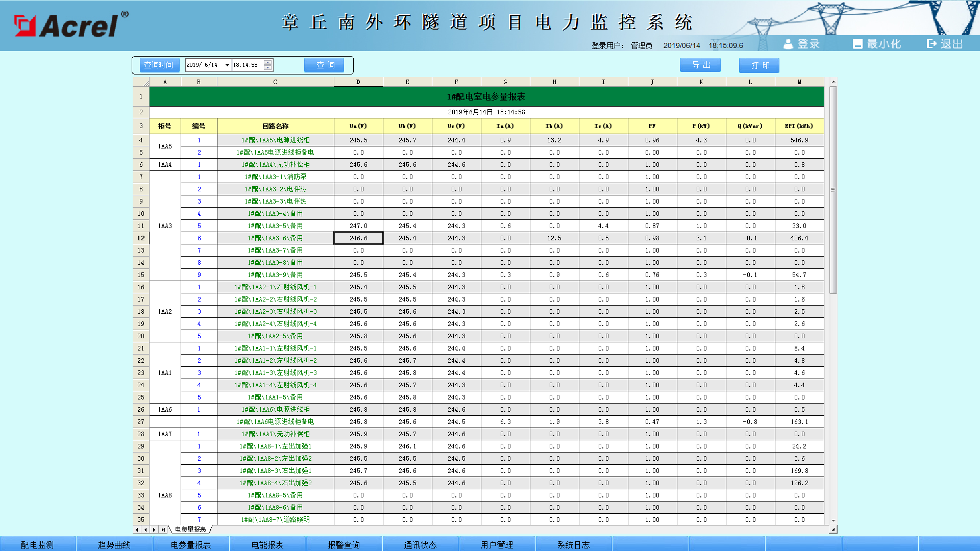Go to next sheet tab arrow
The width and height of the screenshot is (980, 551).
pos(154,530)
